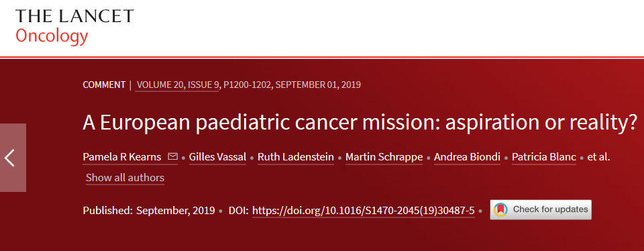Expand the list with Show all authors
This screenshot has width=644, height=251.
click(x=125, y=178)
